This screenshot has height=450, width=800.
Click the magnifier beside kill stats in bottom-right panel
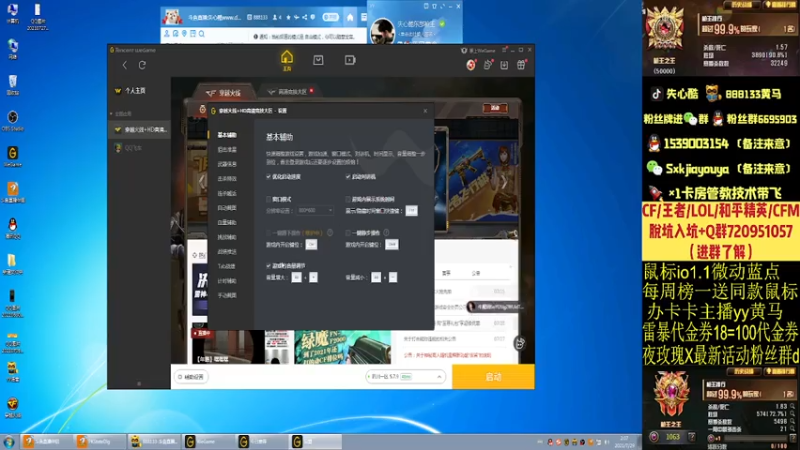tap(792, 407)
